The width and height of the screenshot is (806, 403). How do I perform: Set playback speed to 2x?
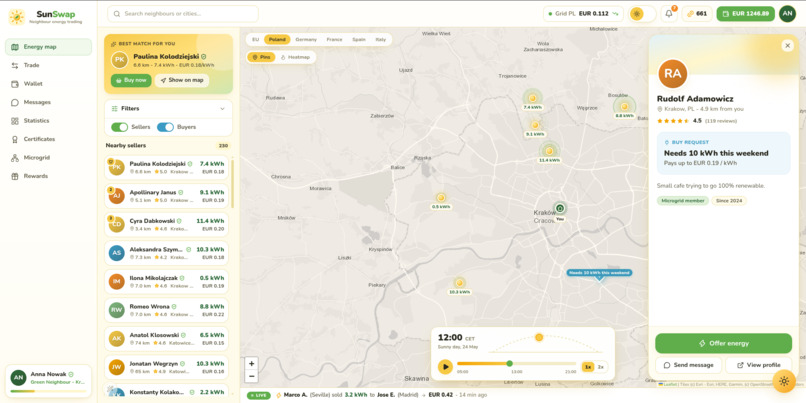[600, 367]
